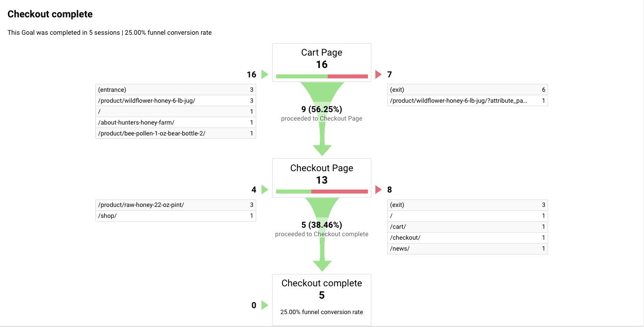
Task: Select the /news/ exit row
Action: [x=468, y=249]
